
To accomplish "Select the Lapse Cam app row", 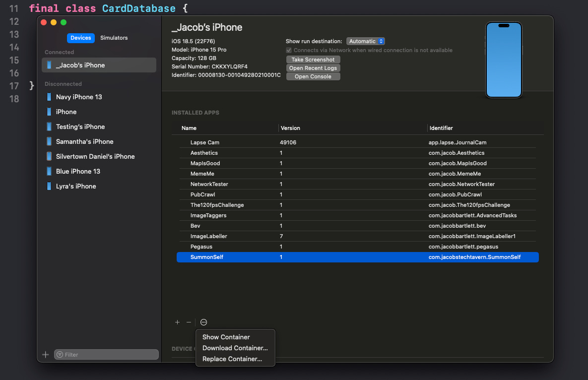I will tap(358, 142).
